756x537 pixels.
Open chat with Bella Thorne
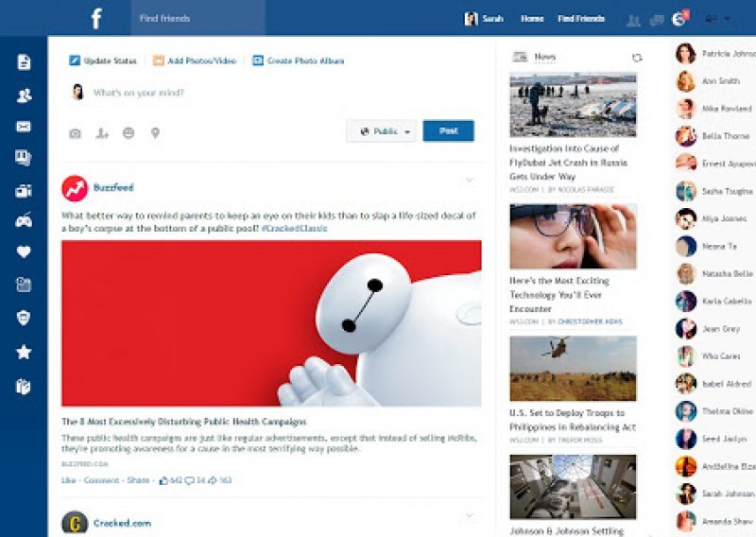click(x=713, y=136)
